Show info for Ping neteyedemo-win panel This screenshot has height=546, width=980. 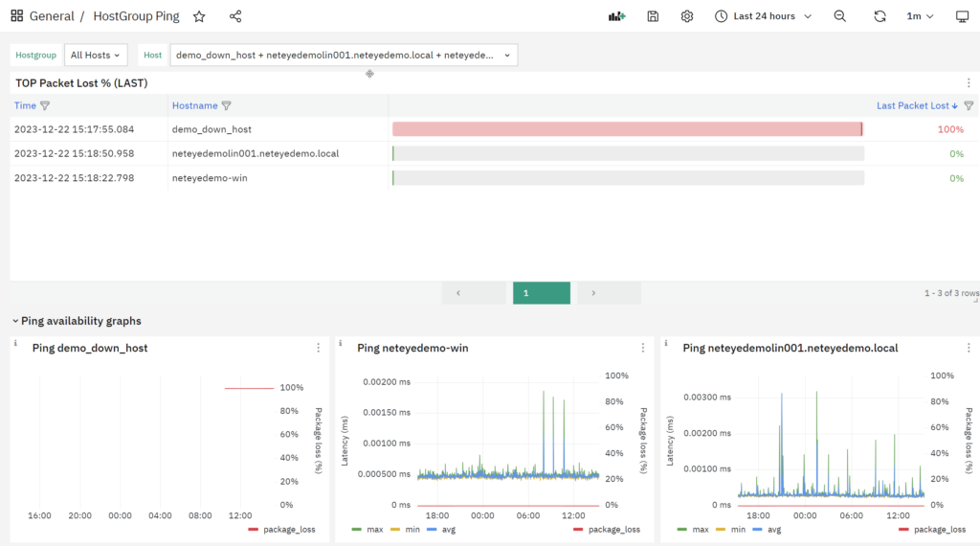pyautogui.click(x=341, y=343)
